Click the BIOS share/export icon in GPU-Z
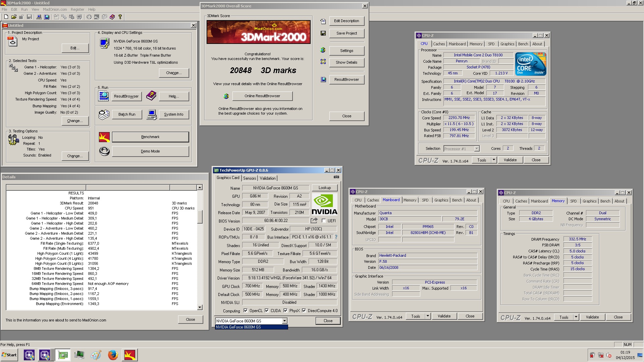The height and width of the screenshot is (362, 644). click(x=314, y=220)
